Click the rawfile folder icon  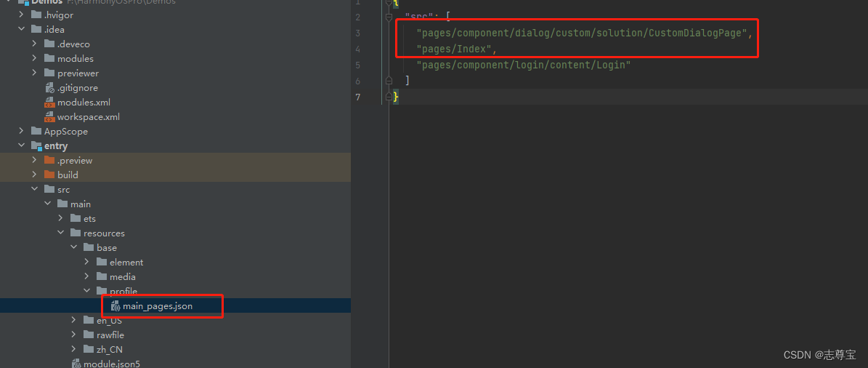click(x=89, y=335)
